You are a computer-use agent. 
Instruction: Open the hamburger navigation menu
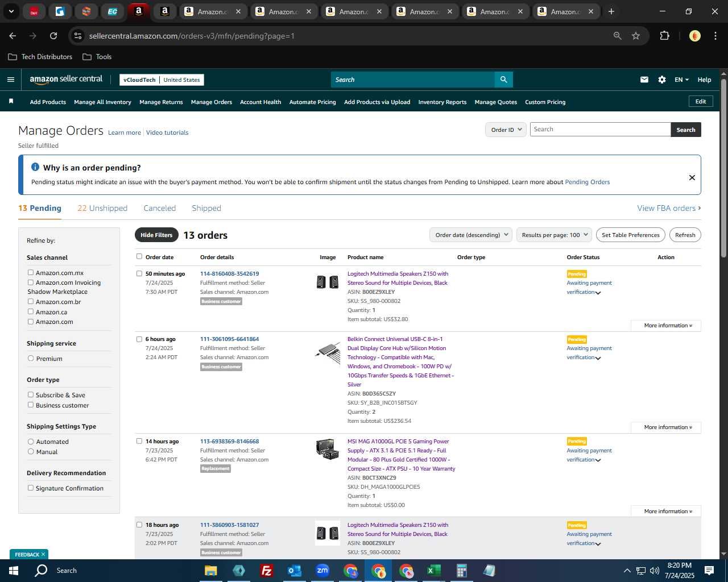10,80
